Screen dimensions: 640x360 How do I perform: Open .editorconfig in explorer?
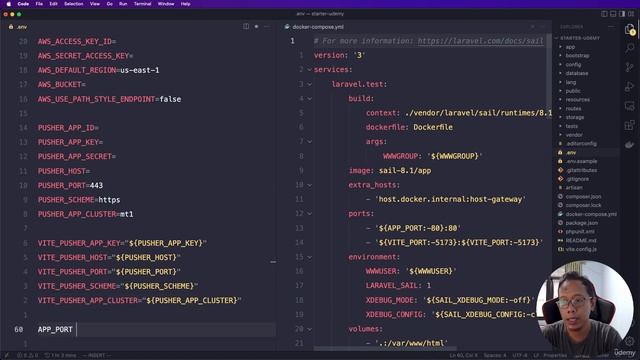point(581,144)
